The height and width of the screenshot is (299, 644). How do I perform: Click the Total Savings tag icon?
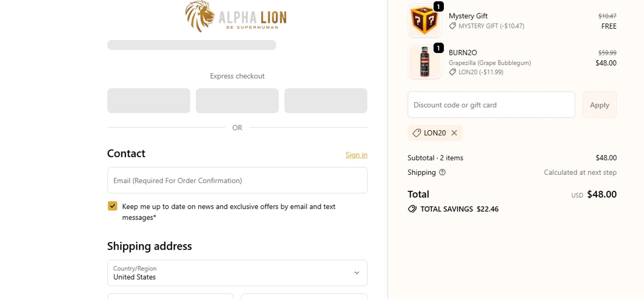tap(412, 209)
